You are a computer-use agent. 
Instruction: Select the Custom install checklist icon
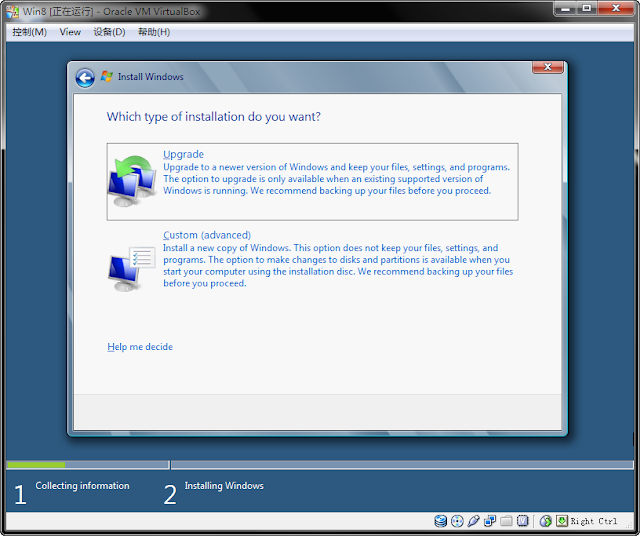pos(132,269)
